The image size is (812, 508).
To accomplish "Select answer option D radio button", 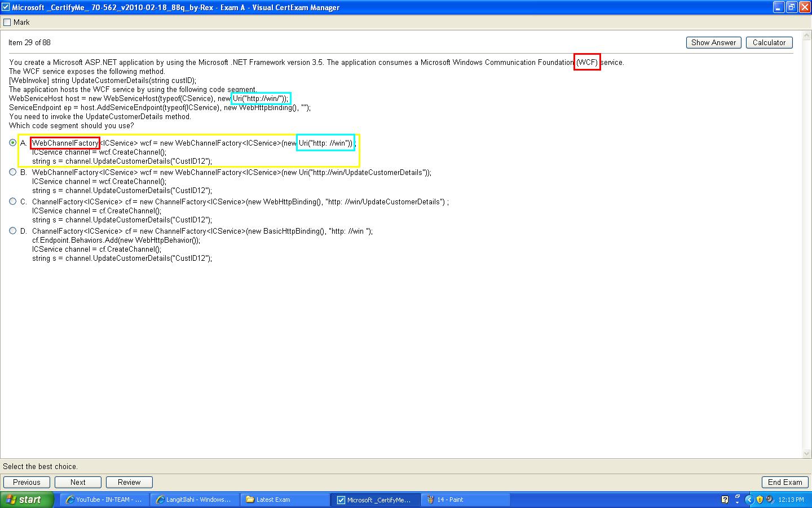I will click(12, 231).
